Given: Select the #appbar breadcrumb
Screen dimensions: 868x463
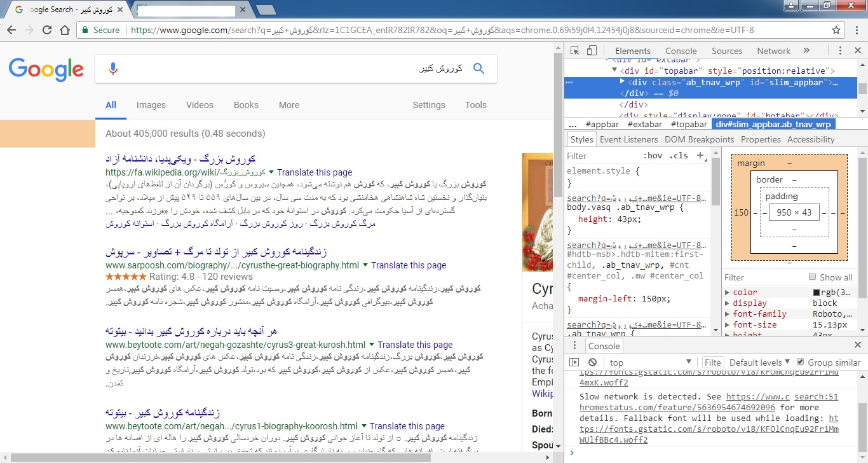Looking at the screenshot, I should [602, 125].
